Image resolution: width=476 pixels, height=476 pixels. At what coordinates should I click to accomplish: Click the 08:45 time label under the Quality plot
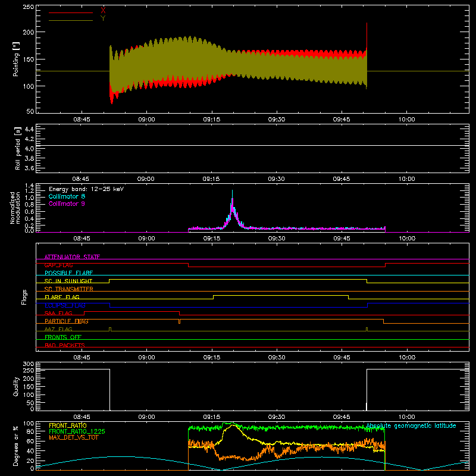(82, 417)
